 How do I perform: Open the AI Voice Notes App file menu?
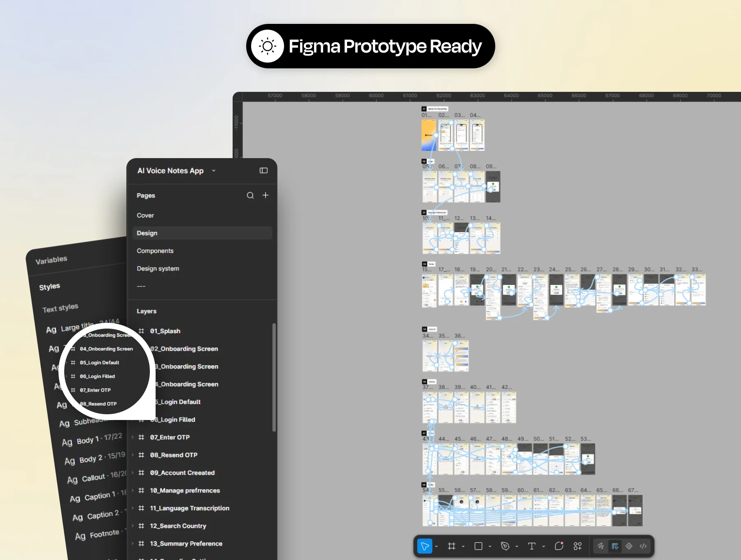(x=176, y=171)
